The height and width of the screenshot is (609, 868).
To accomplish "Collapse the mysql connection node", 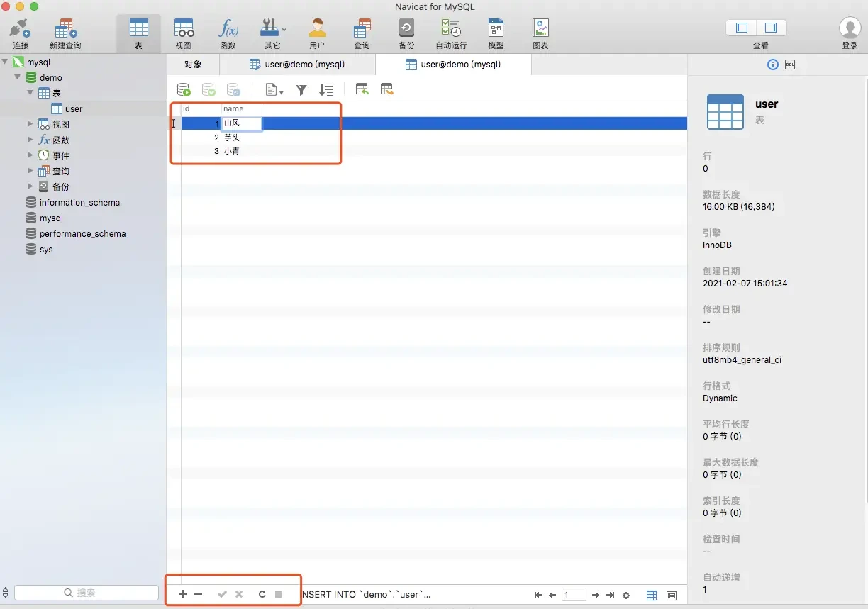I will click(5, 62).
